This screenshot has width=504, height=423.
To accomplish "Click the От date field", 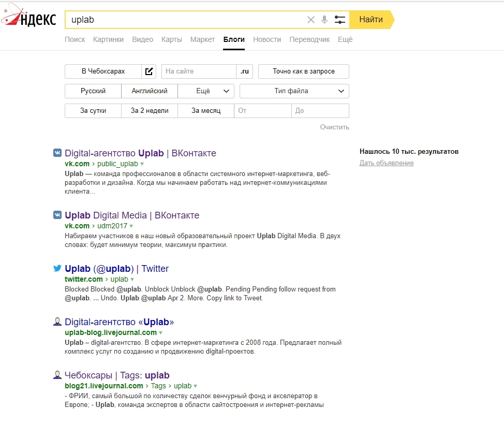I will click(x=263, y=111).
